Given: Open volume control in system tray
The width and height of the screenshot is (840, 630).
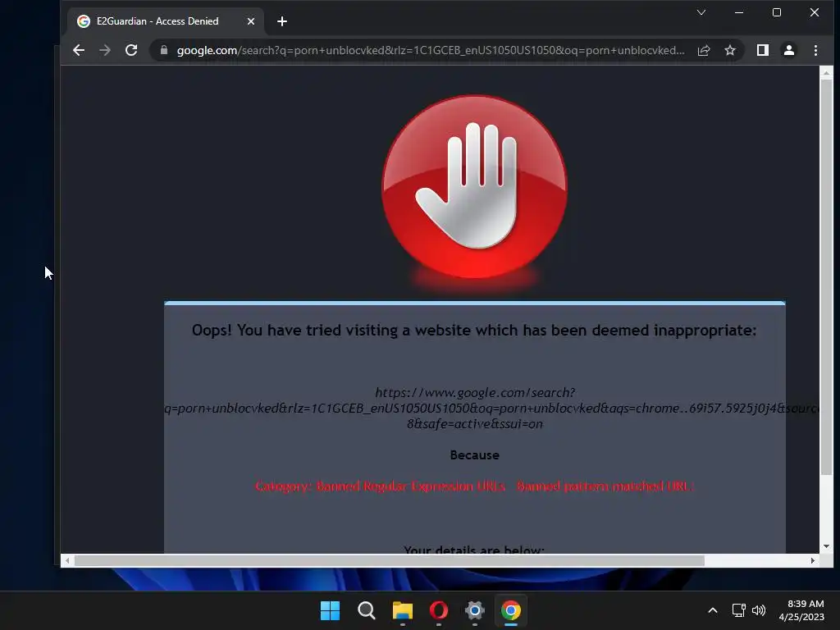Looking at the screenshot, I should pyautogui.click(x=759, y=610).
